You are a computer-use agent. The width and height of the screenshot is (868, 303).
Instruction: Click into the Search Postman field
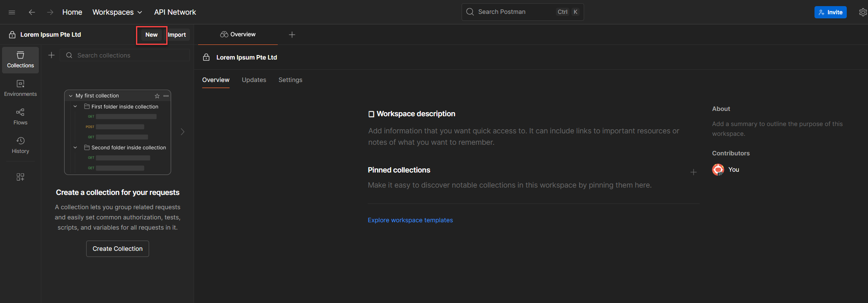(522, 12)
